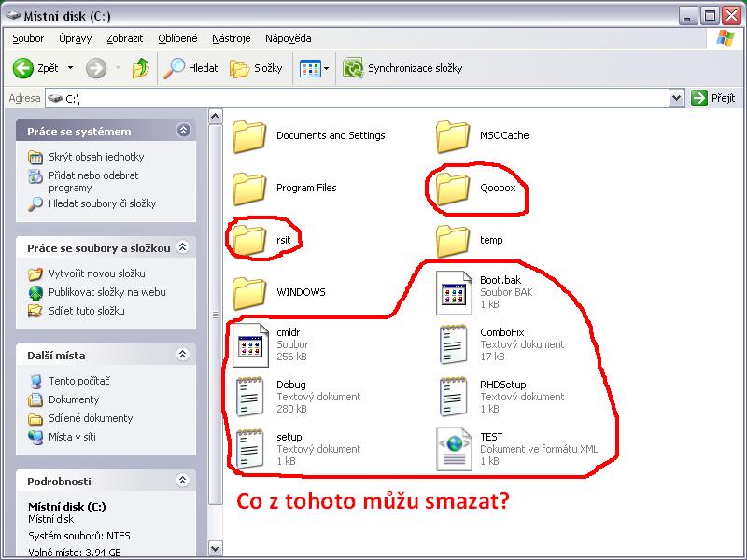Open the Soubor menu

[x=28, y=38]
